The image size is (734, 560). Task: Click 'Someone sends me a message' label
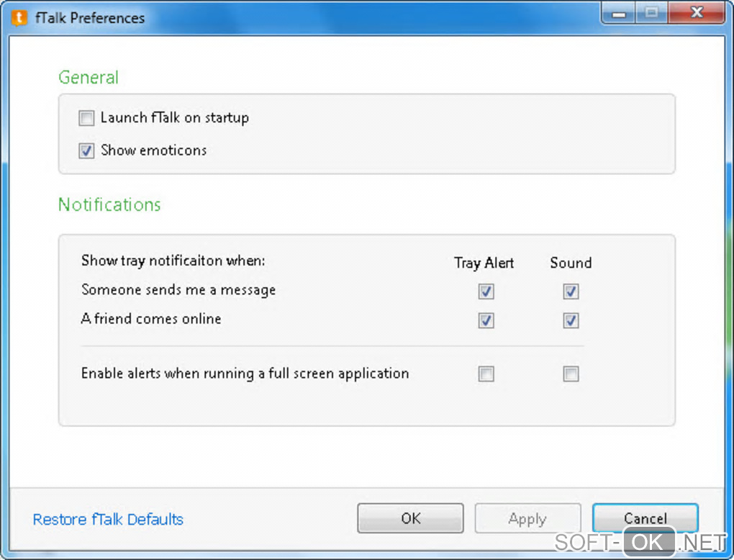point(178,290)
